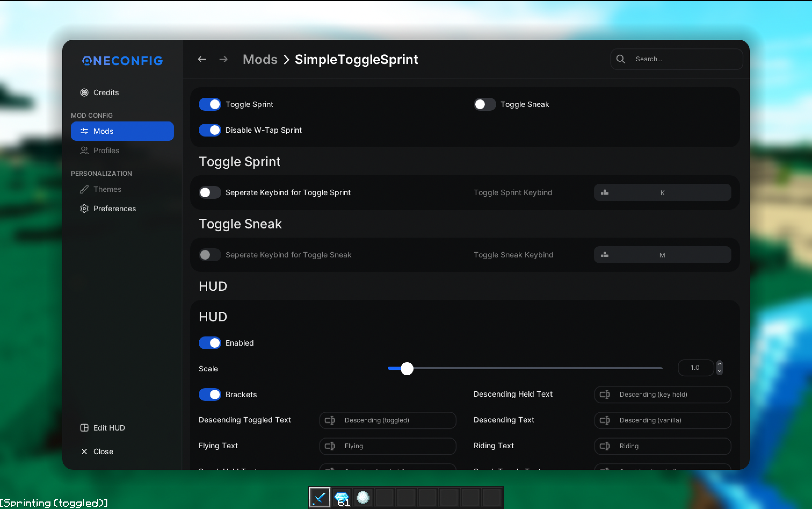Screen dimensions: 812x509
Task: Click the Preferences gear icon
Action: [x=84, y=208]
